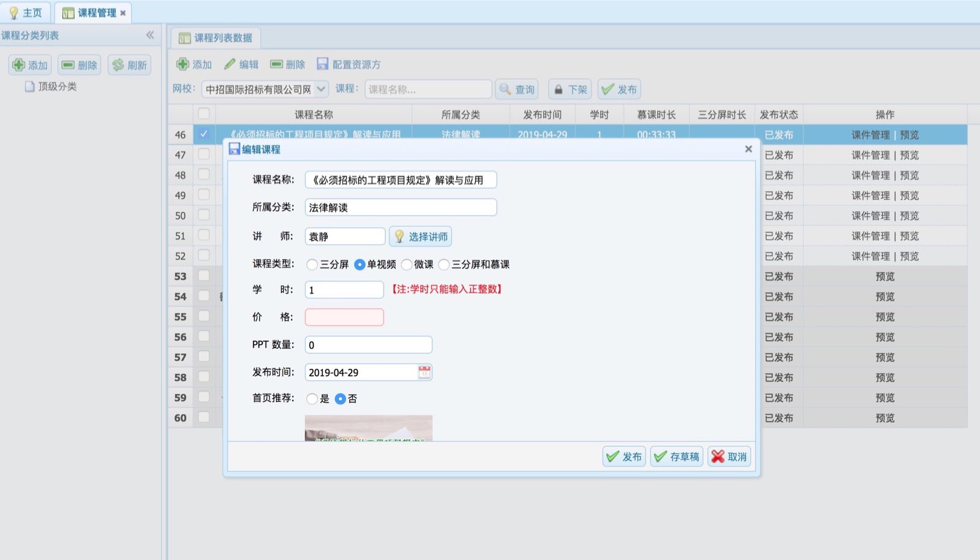Screen dimensions: 980x560
Task: Click the 价格 input field
Action: [x=344, y=317]
